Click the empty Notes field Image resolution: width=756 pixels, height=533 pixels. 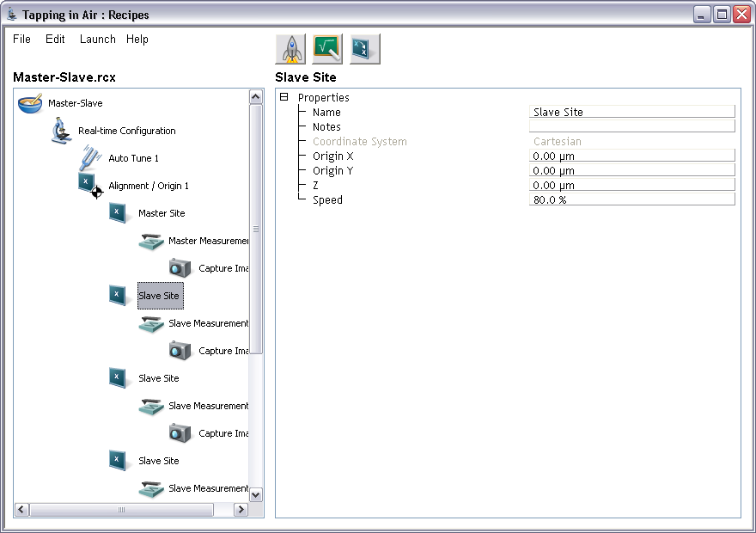(632, 126)
